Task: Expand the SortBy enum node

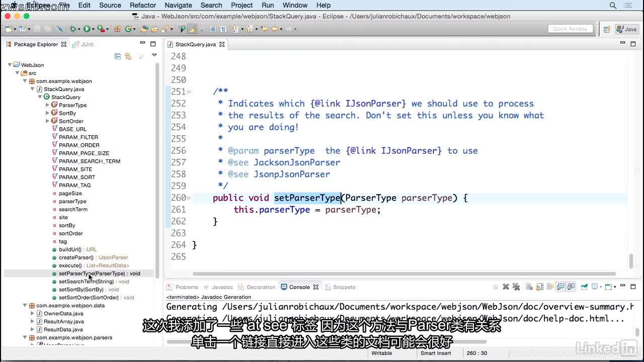Action: coord(47,113)
